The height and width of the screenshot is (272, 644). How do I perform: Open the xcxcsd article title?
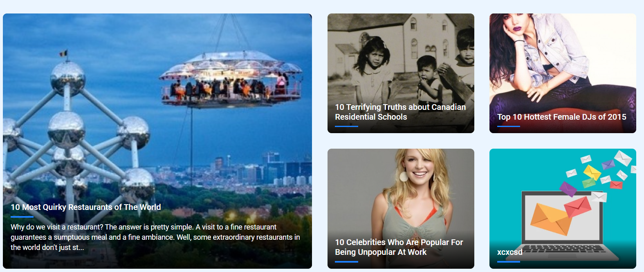coord(510,252)
